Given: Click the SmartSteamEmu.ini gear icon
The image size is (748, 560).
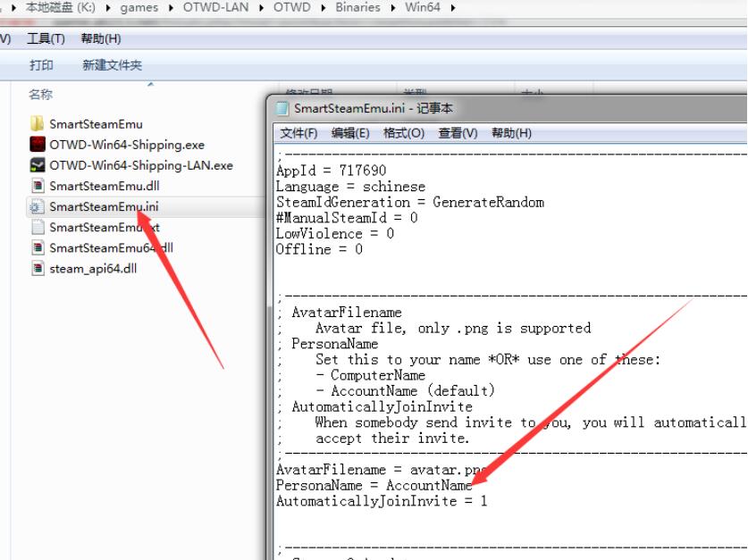Looking at the screenshot, I should coord(38,207).
